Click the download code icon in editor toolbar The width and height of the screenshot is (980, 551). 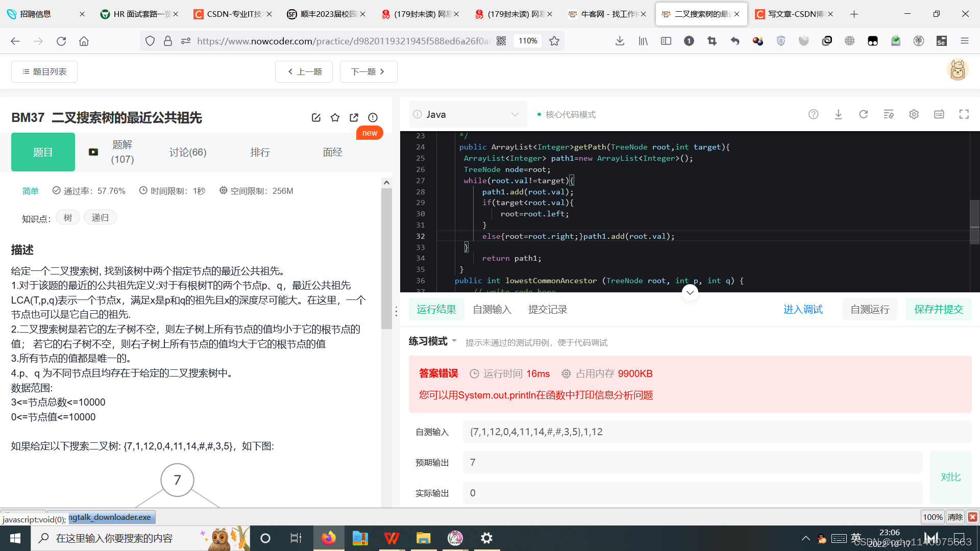coord(838,114)
